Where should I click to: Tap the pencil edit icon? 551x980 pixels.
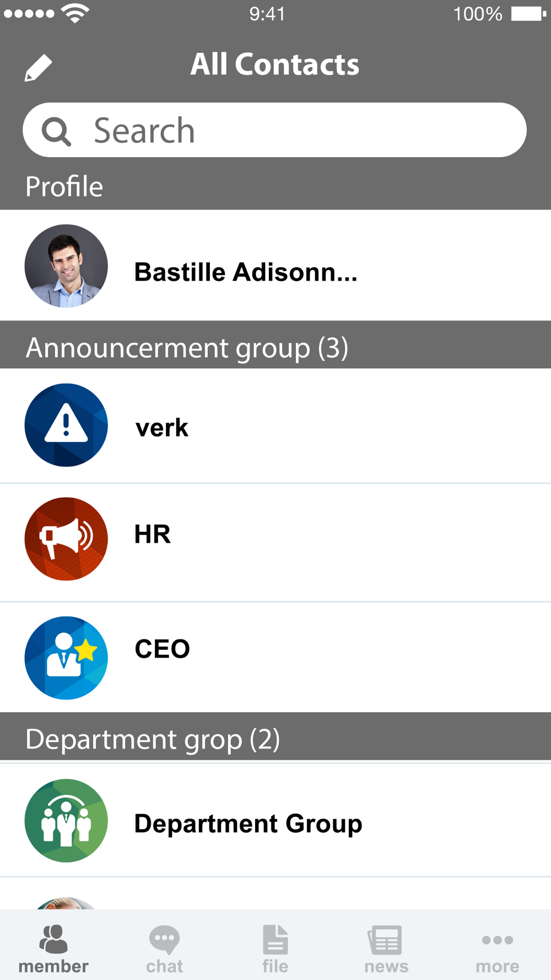39,68
